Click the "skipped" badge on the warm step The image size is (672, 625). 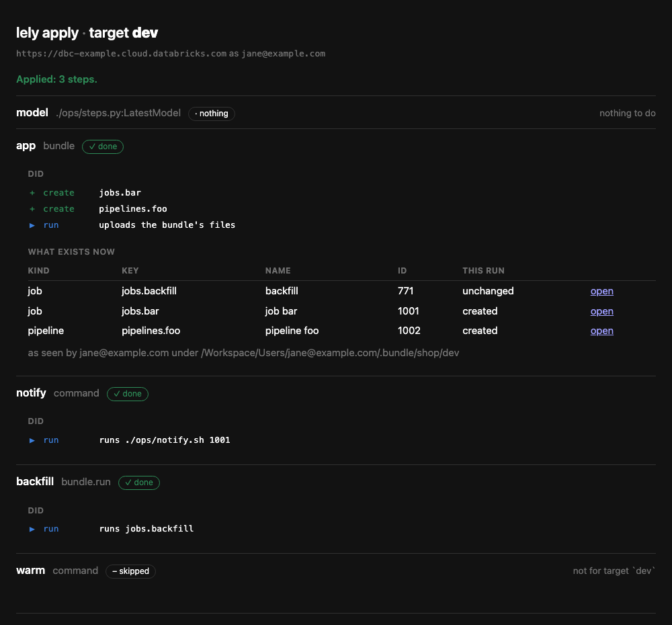tap(131, 571)
